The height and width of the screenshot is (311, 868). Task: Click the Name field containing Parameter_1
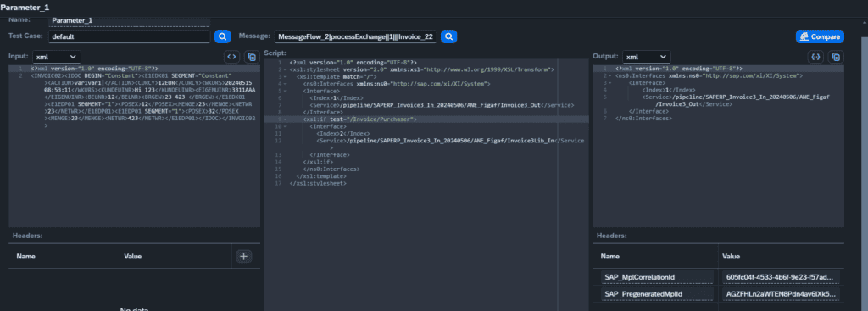click(x=129, y=20)
